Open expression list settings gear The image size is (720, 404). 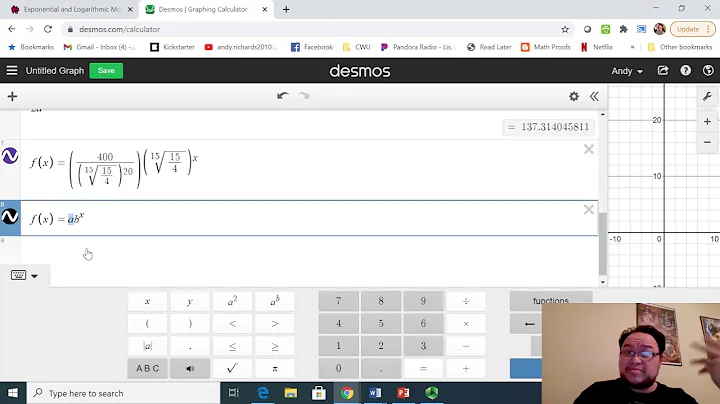tap(574, 96)
